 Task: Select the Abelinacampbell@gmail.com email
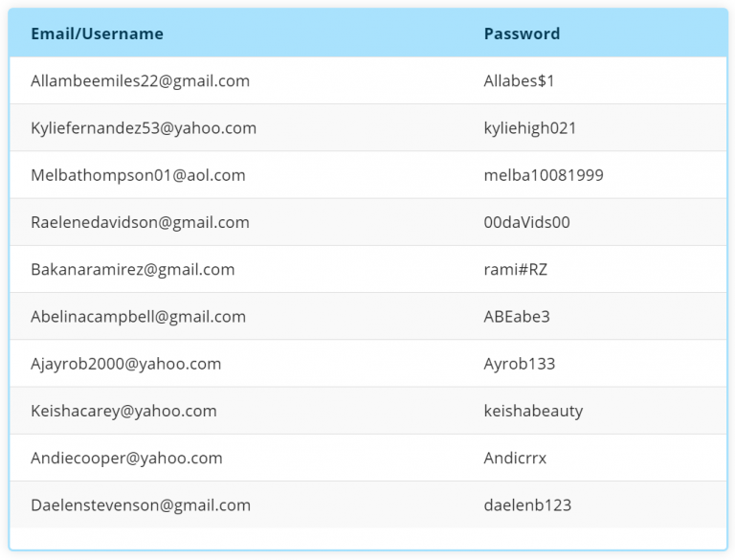(138, 316)
